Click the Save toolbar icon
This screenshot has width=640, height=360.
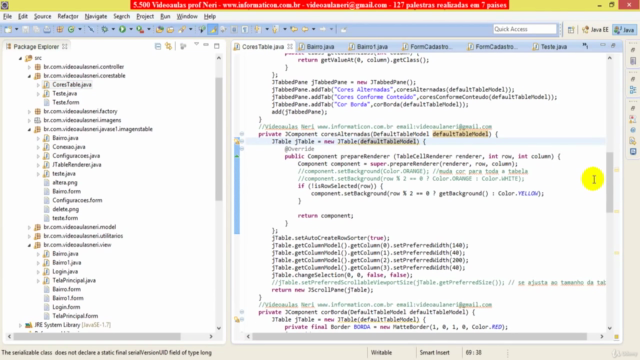[x=25, y=29]
